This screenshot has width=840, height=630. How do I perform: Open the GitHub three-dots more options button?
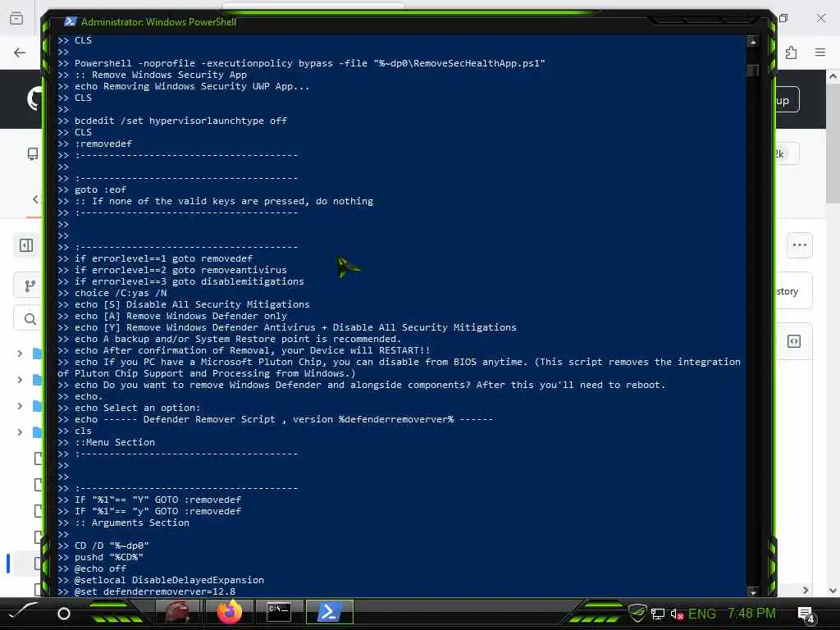point(799,245)
